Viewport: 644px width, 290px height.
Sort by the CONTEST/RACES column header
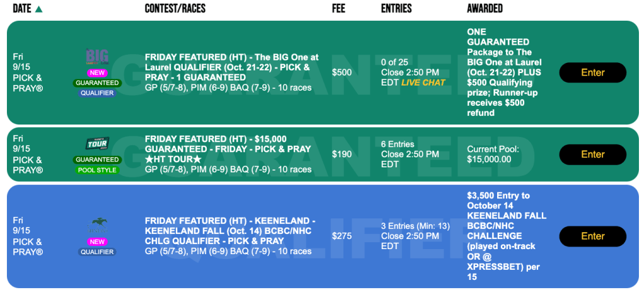pos(175,9)
